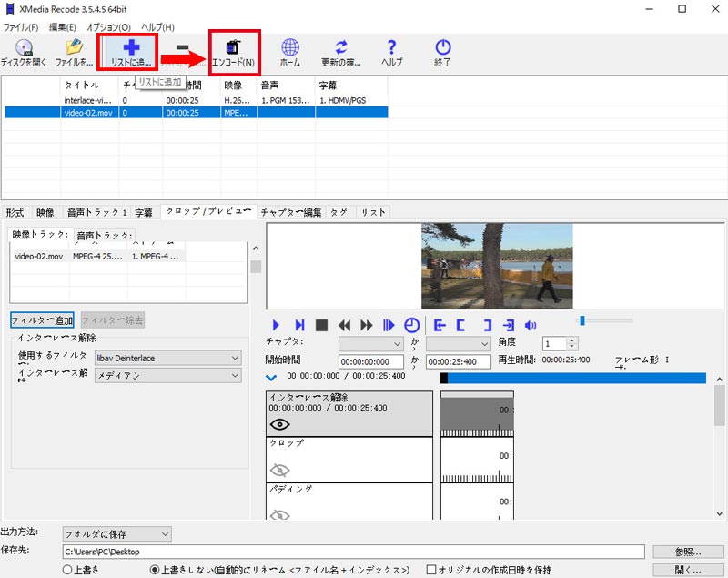Enable オリジナルの作成日時を保持 checkbox
This screenshot has width=728, height=578.
[x=431, y=570]
